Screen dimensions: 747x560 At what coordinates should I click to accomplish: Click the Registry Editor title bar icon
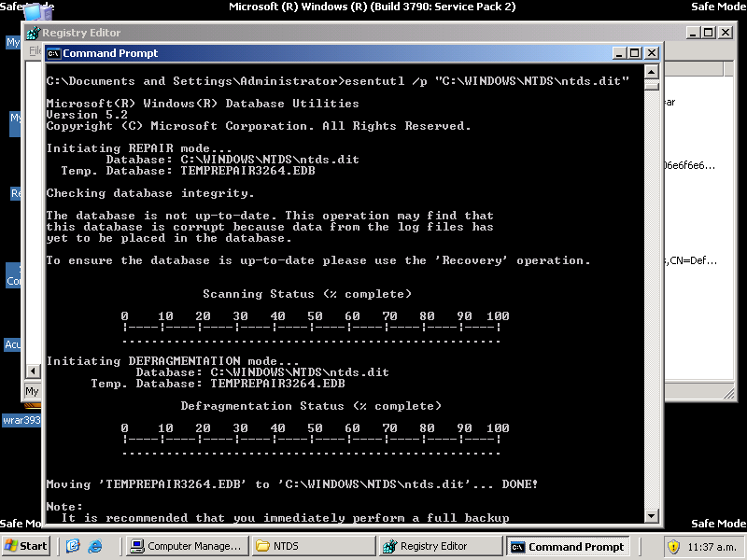33,33
